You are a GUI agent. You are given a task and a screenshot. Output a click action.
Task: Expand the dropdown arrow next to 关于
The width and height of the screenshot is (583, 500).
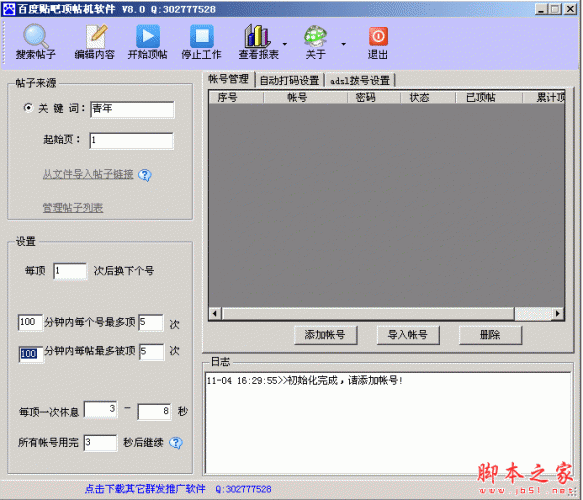pos(344,44)
